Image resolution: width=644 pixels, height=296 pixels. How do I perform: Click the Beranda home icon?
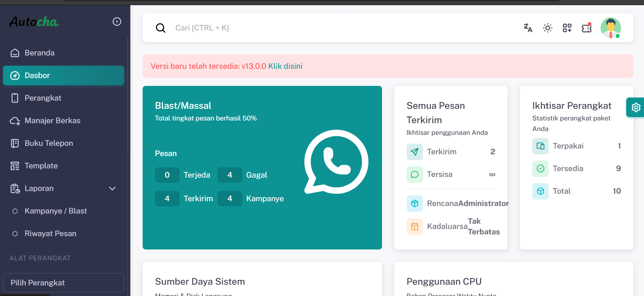pos(15,53)
